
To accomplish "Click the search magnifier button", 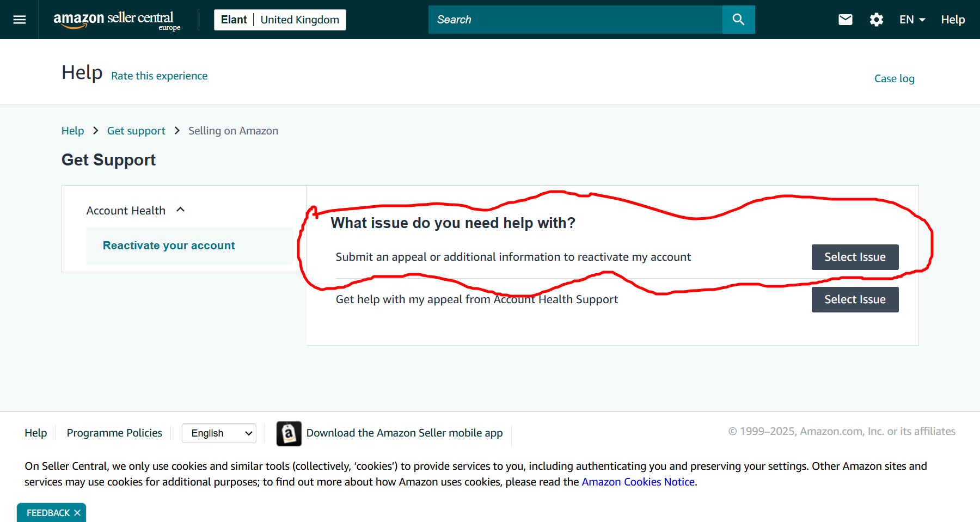I will [x=738, y=20].
